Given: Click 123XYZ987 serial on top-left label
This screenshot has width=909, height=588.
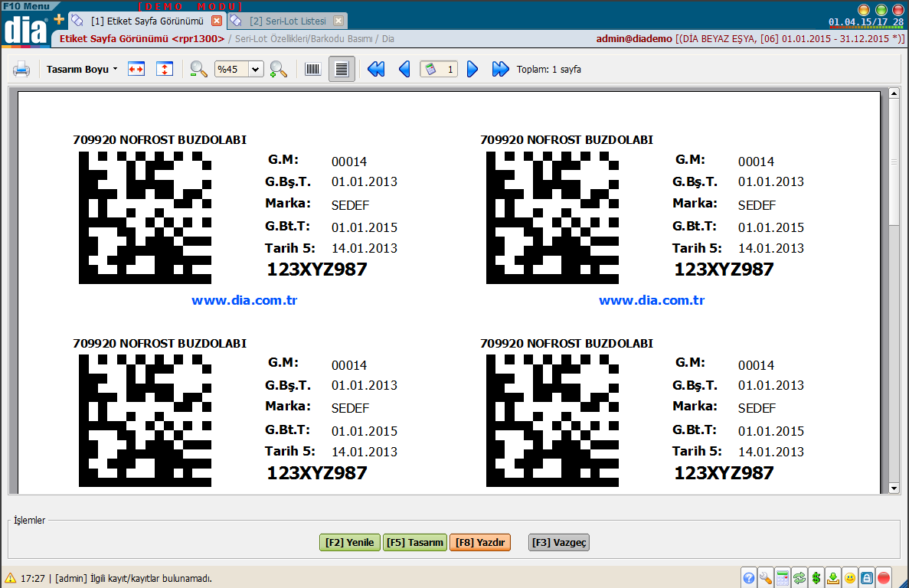Looking at the screenshot, I should [x=317, y=269].
